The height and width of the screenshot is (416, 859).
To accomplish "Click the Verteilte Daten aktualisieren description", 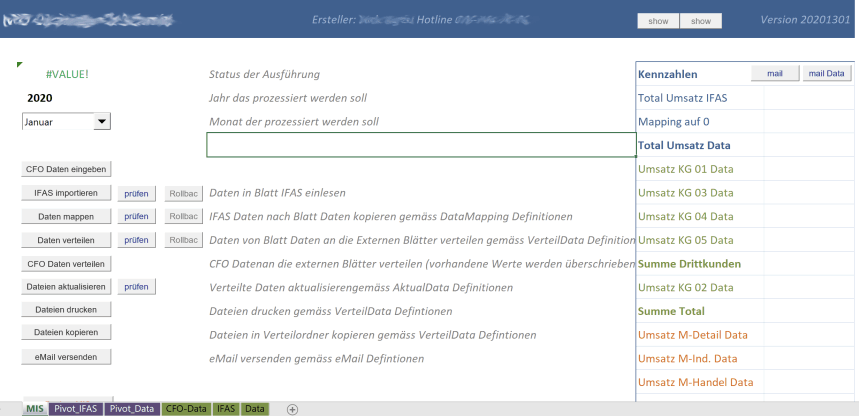I will click(x=361, y=288).
